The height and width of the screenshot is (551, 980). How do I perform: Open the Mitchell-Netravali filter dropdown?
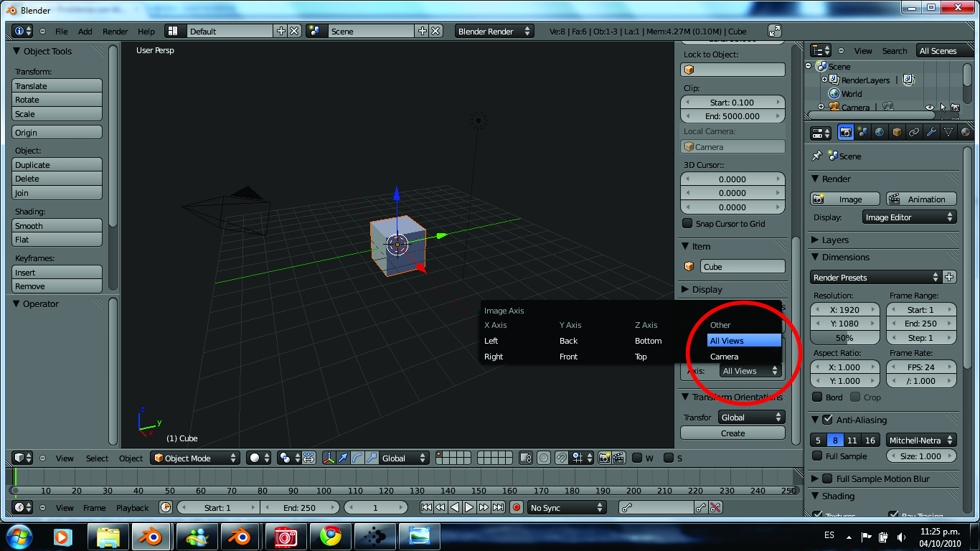[921, 441]
